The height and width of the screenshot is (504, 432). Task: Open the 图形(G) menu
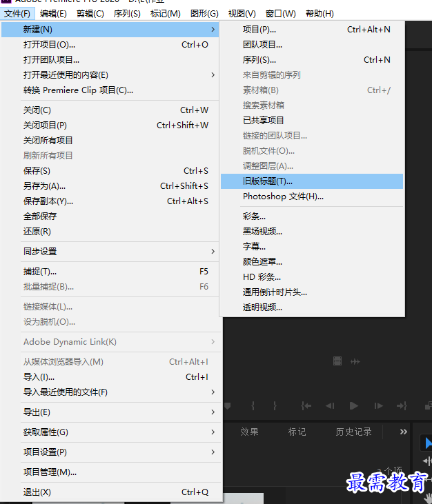pos(204,14)
